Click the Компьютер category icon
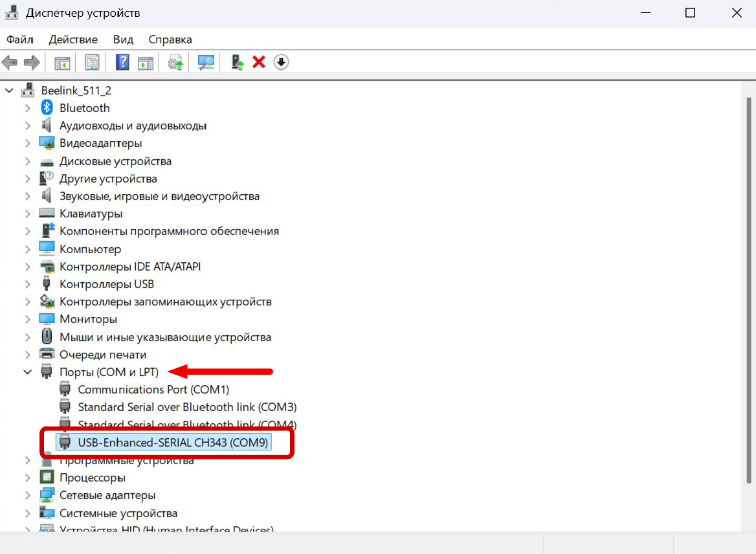 point(47,249)
